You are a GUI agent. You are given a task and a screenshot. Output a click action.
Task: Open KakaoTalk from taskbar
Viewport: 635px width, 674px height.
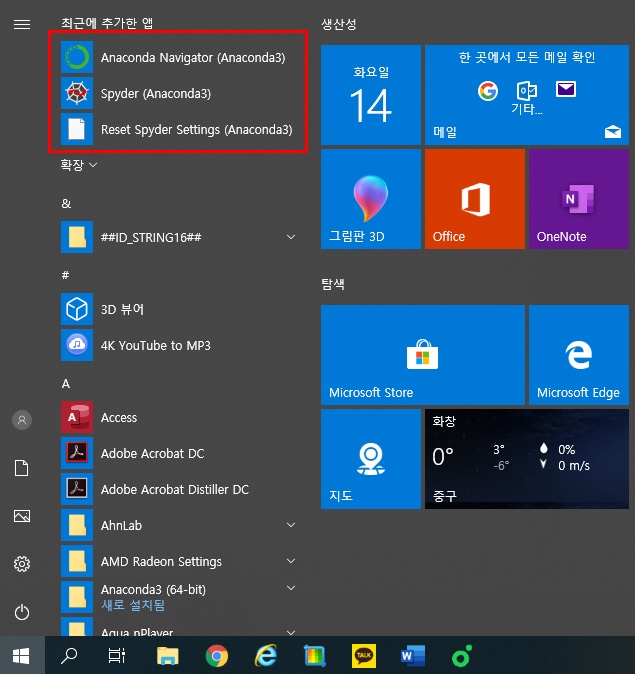(364, 656)
